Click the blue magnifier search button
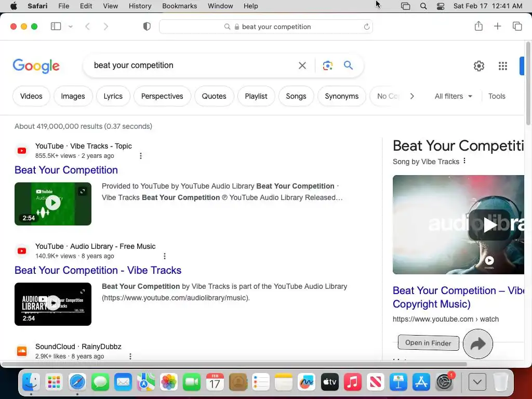 tap(348, 65)
